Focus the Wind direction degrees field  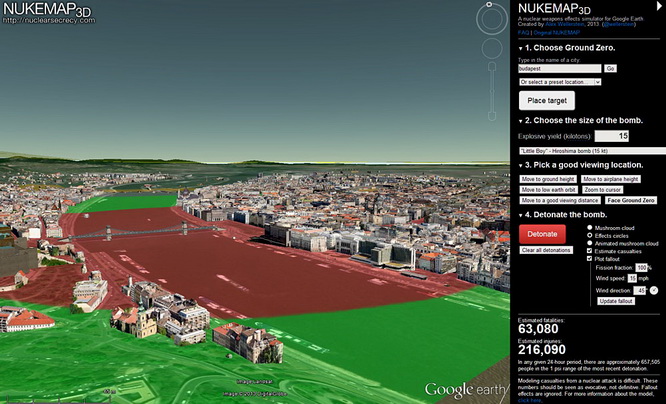(x=639, y=291)
